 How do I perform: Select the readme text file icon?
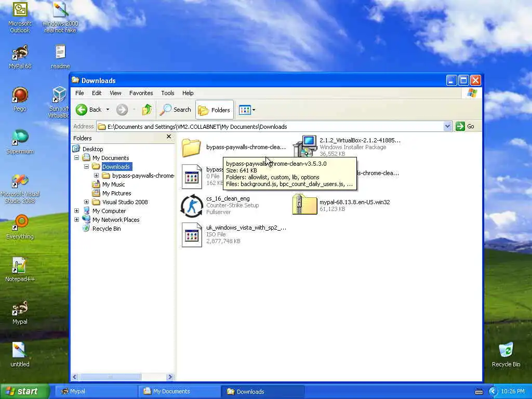pos(60,57)
